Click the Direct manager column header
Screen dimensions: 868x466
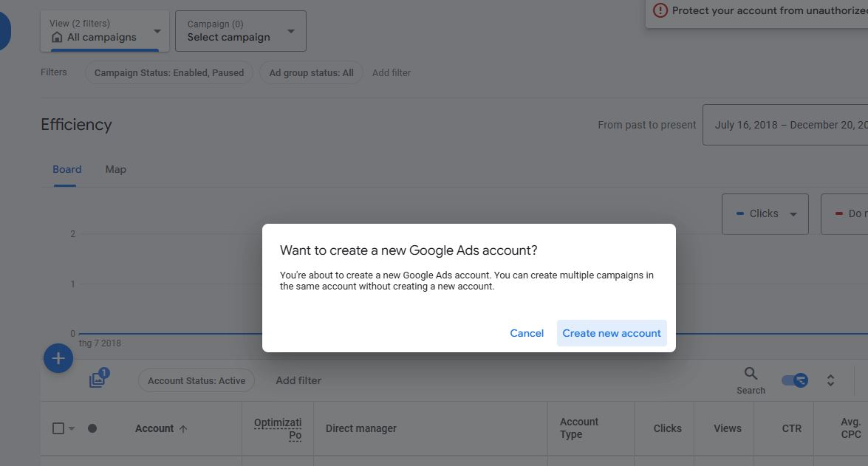point(361,428)
